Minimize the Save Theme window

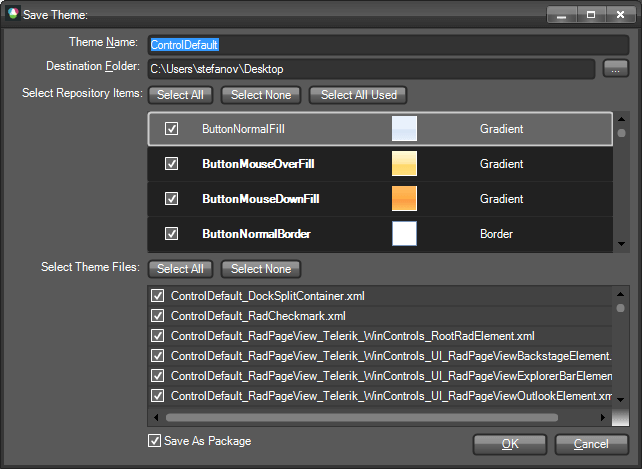561,15
